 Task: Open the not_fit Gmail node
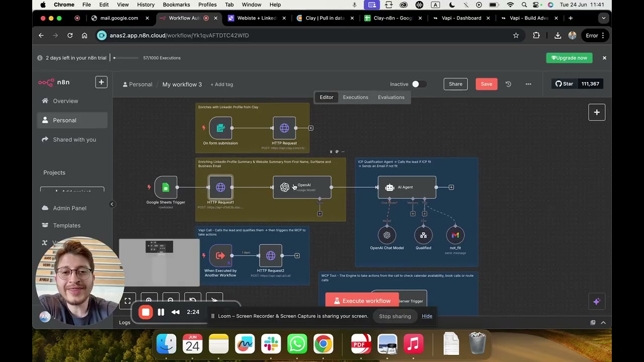pyautogui.click(x=455, y=235)
